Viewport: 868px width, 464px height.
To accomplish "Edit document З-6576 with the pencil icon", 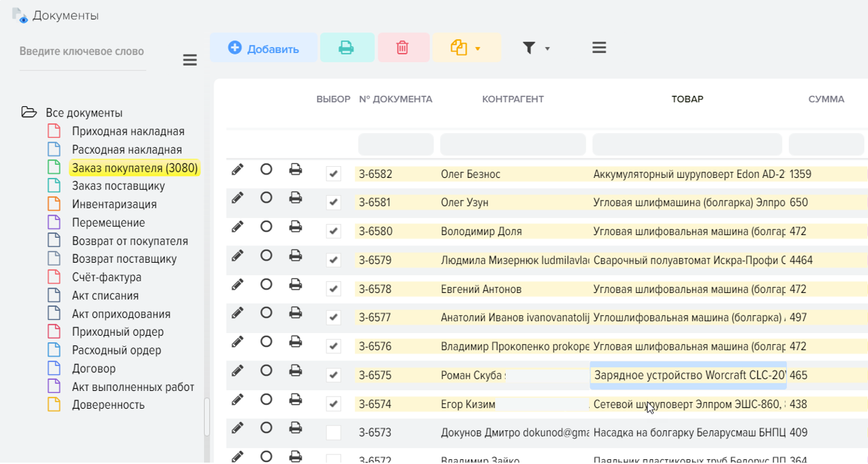I will [238, 342].
